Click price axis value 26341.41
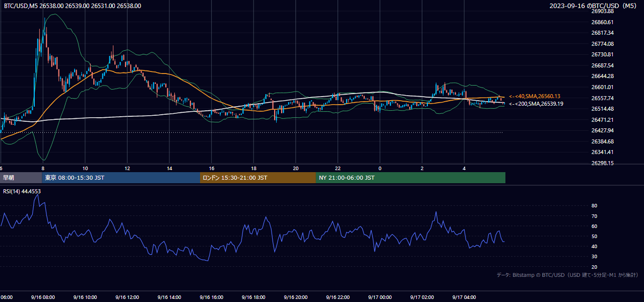The image size is (644, 302). pos(602,152)
